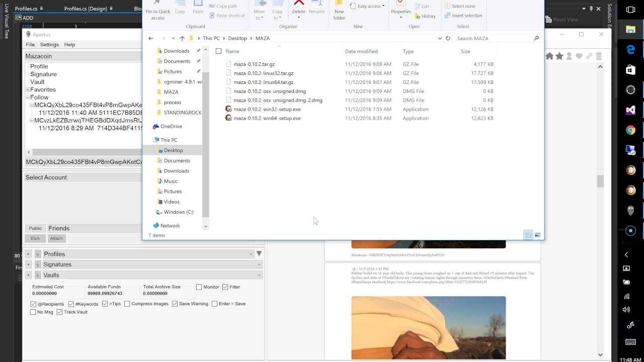
Task: Switch to Profiles.cs [Design] tab
Action: point(86,9)
